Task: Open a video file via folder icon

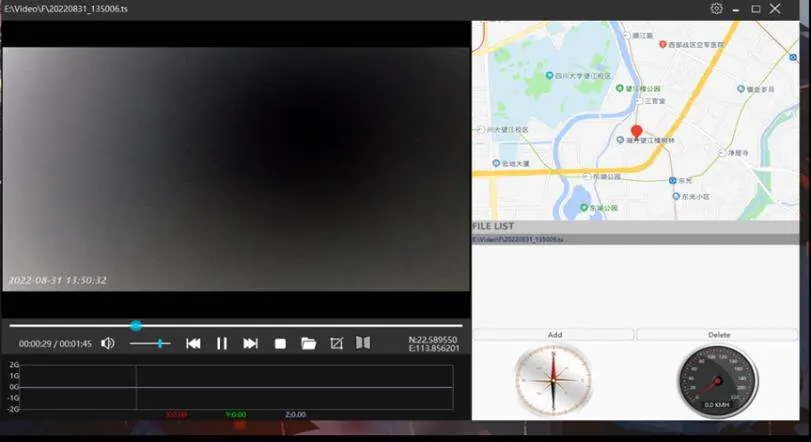Action: click(x=308, y=343)
